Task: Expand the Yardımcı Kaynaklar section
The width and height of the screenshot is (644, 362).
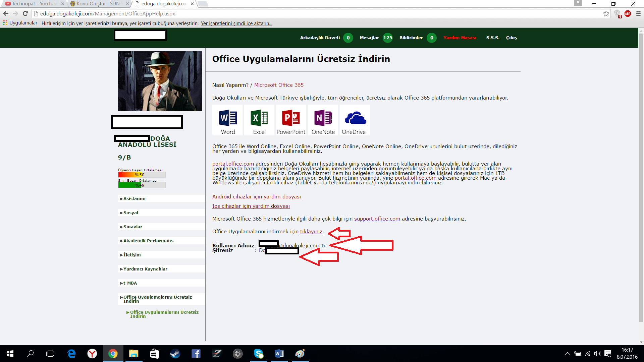Action: click(145, 269)
